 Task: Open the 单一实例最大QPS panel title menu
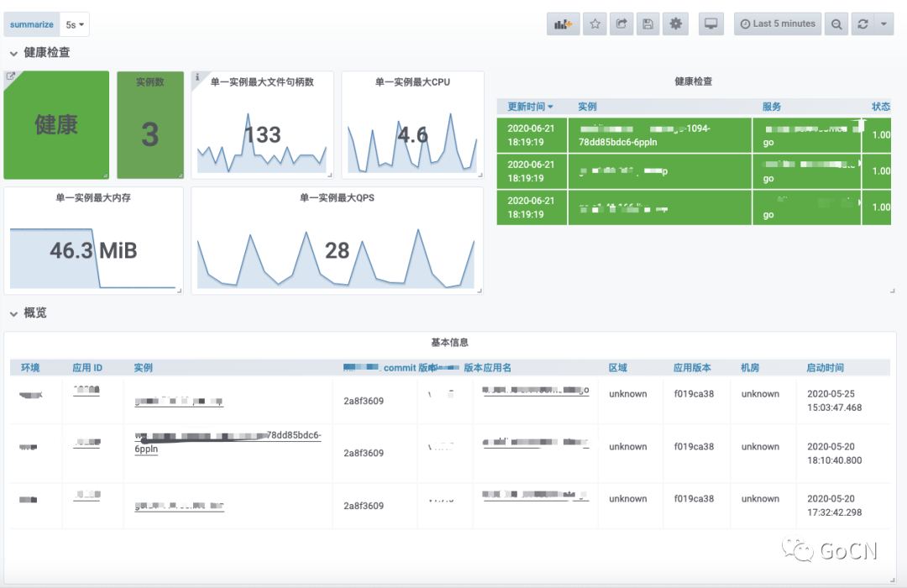coord(337,198)
